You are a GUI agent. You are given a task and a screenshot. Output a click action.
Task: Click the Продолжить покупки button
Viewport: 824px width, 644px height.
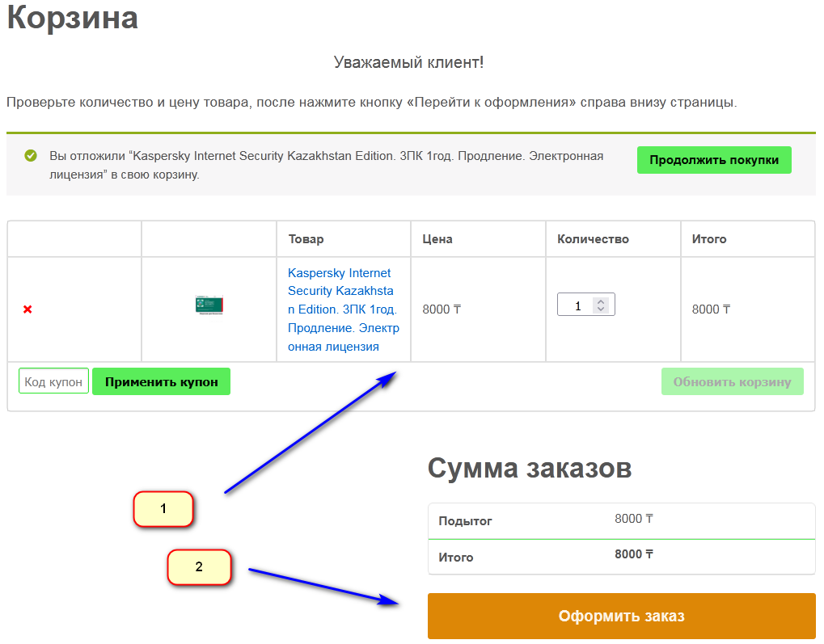[714, 160]
